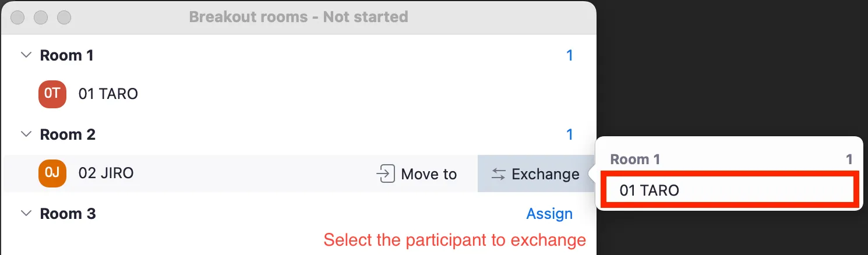Click the Room 1 header in the popup
The height and width of the screenshot is (255, 868).
(635, 160)
